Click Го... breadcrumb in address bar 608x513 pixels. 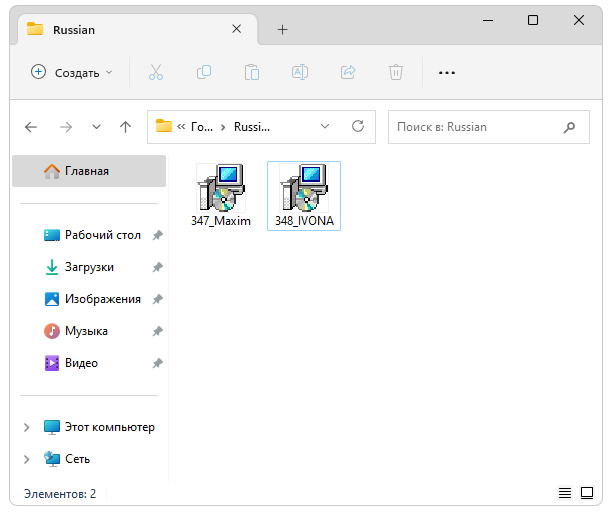pos(202,127)
